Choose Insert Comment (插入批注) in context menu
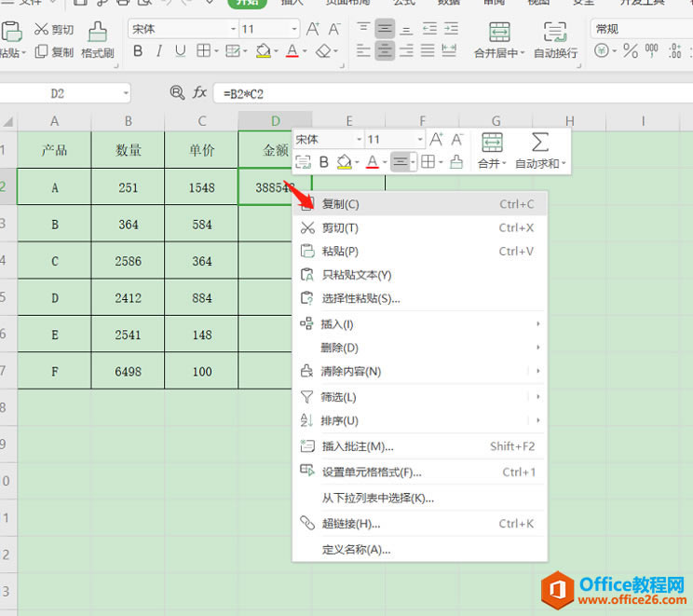The image size is (693, 616). 420,446
